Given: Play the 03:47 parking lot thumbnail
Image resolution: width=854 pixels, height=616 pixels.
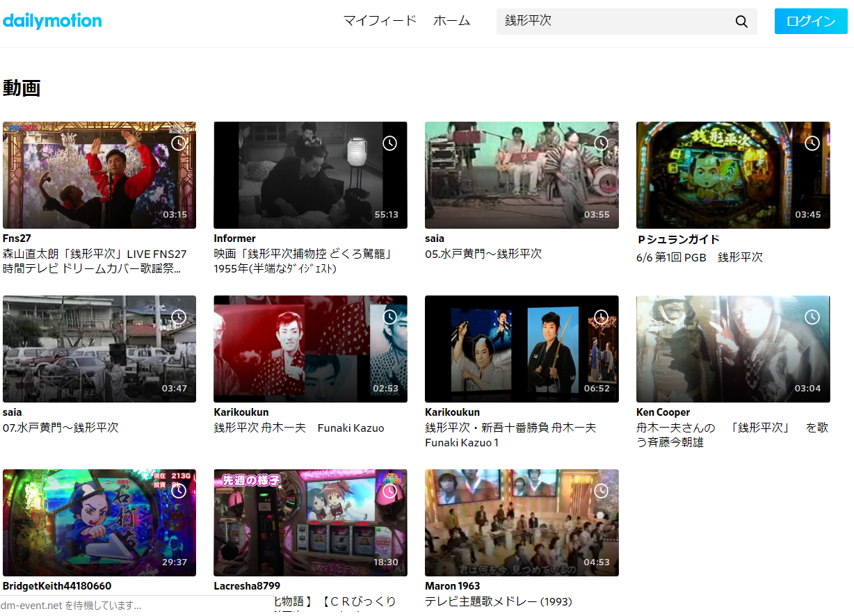Looking at the screenshot, I should 99,349.
